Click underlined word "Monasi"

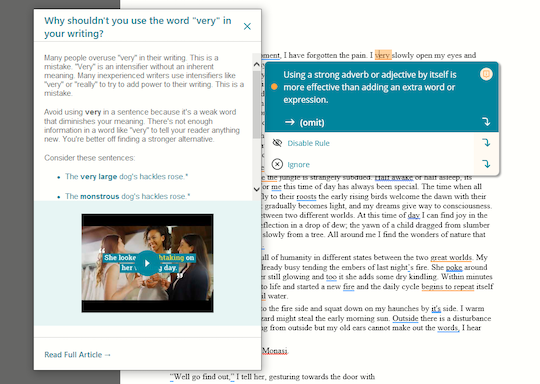(x=274, y=351)
